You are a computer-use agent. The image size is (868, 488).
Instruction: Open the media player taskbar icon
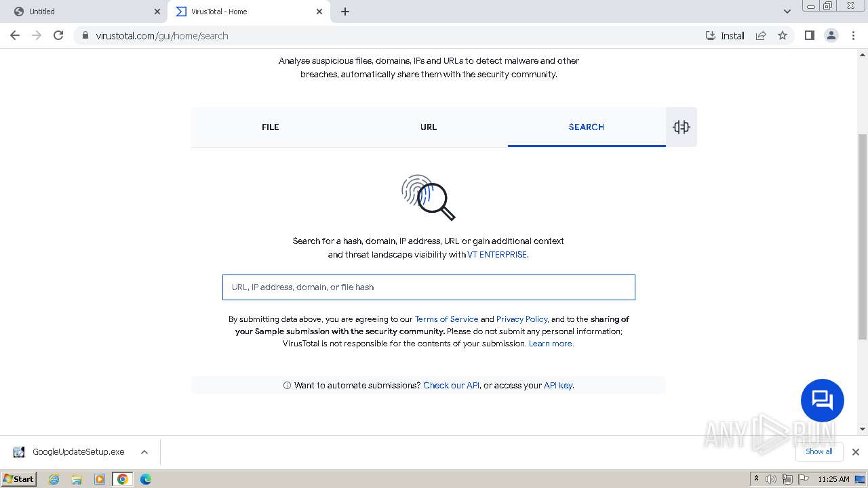tap(100, 479)
